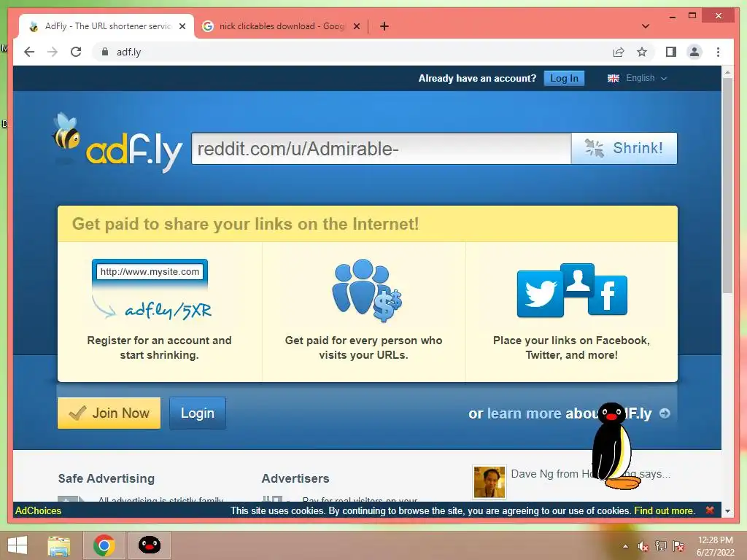Switch to AdFly URL shortener tab
Viewport: 747px width, 560px height.
(x=107, y=26)
